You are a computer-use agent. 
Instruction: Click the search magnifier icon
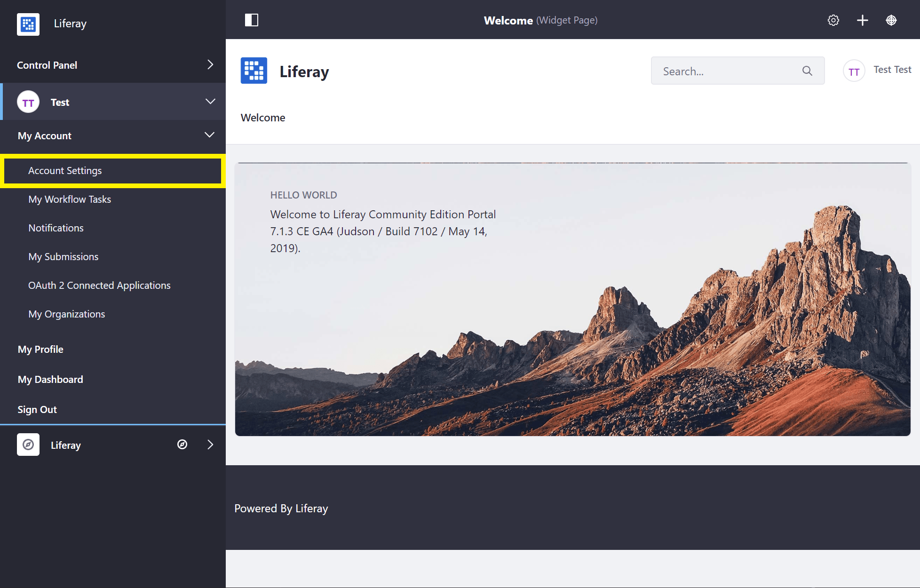[807, 71]
